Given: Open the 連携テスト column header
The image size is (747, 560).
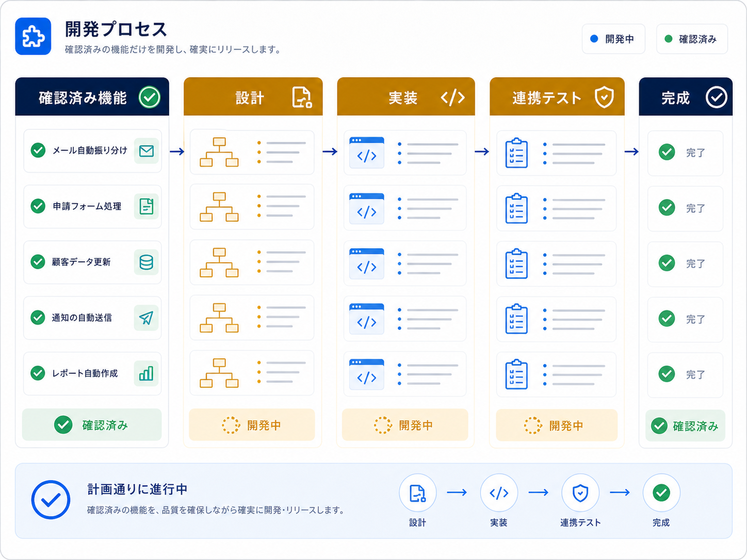Looking at the screenshot, I should [x=557, y=96].
